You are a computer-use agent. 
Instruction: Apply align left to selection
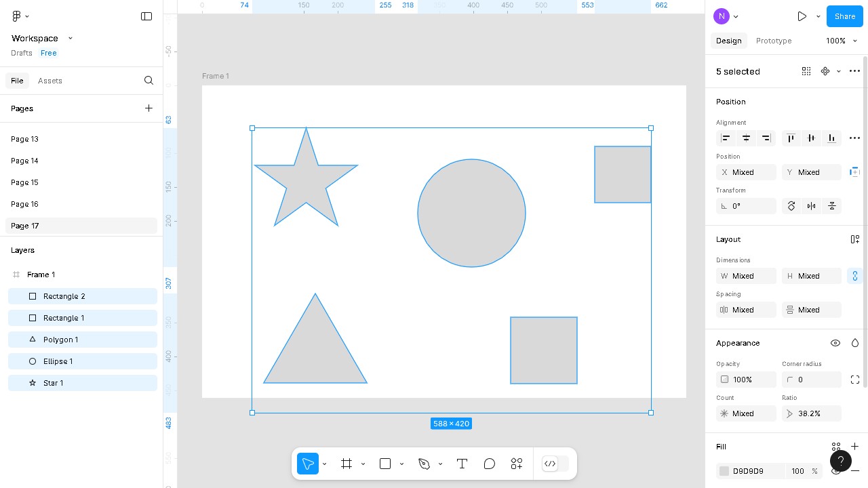pyautogui.click(x=726, y=138)
